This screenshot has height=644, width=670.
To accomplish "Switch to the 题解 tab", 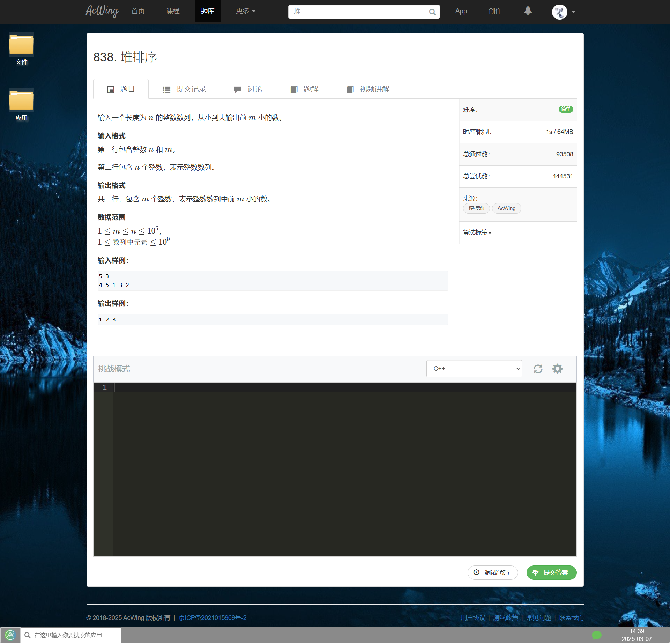I will pyautogui.click(x=304, y=89).
